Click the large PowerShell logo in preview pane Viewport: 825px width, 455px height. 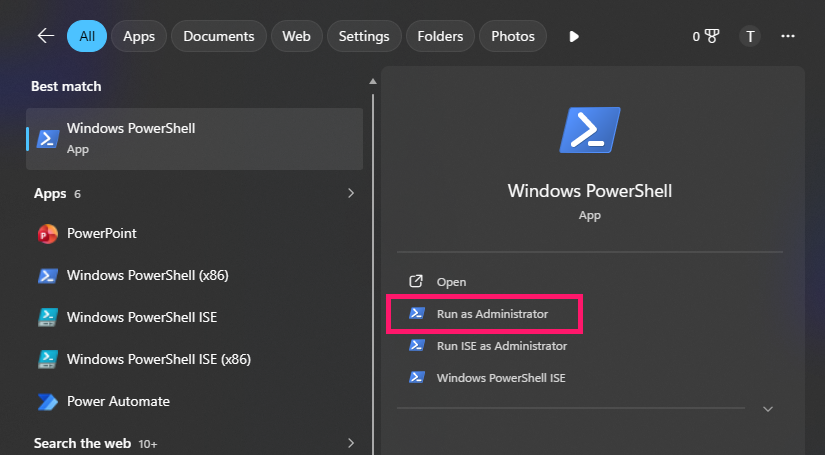point(589,130)
